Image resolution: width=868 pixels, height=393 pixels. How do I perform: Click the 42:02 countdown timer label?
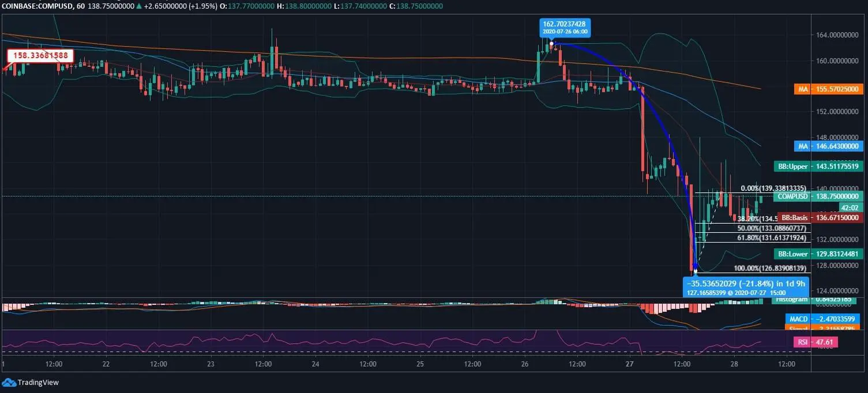click(x=850, y=207)
